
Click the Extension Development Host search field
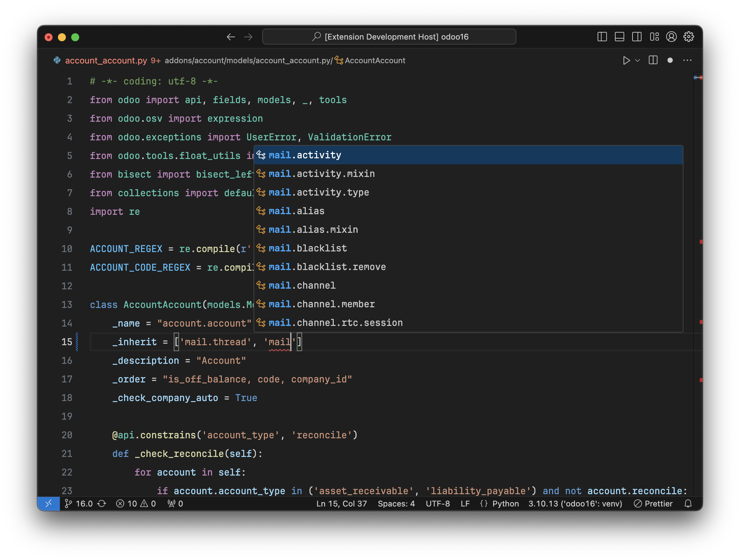(x=389, y=37)
